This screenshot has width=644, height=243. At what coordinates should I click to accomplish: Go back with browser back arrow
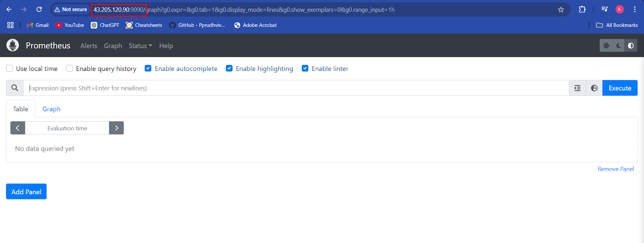tap(9, 9)
